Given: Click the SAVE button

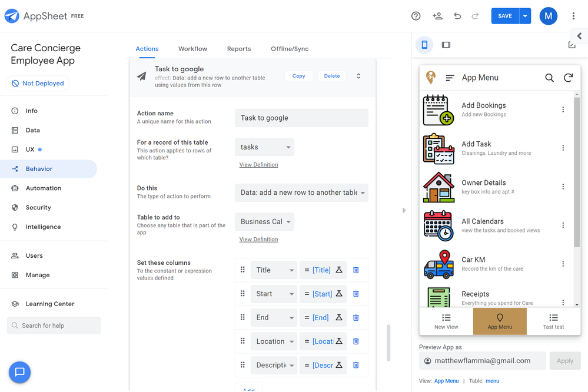Looking at the screenshot, I should coord(505,16).
